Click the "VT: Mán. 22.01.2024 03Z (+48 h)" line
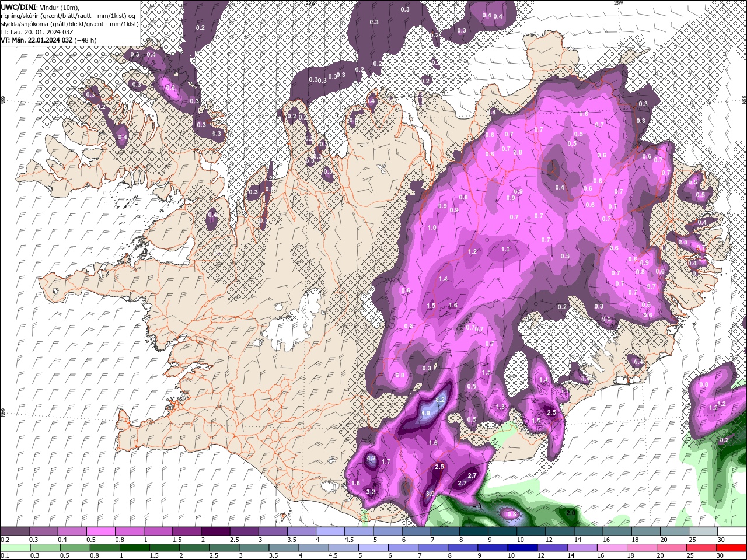The height and width of the screenshot is (560, 747). tap(48, 40)
